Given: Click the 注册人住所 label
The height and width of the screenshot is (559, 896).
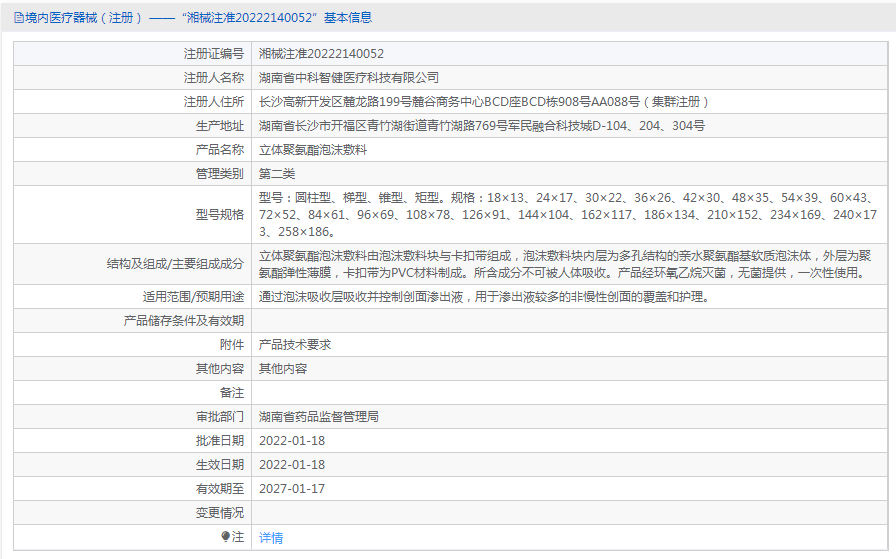Looking at the screenshot, I should [x=214, y=102].
